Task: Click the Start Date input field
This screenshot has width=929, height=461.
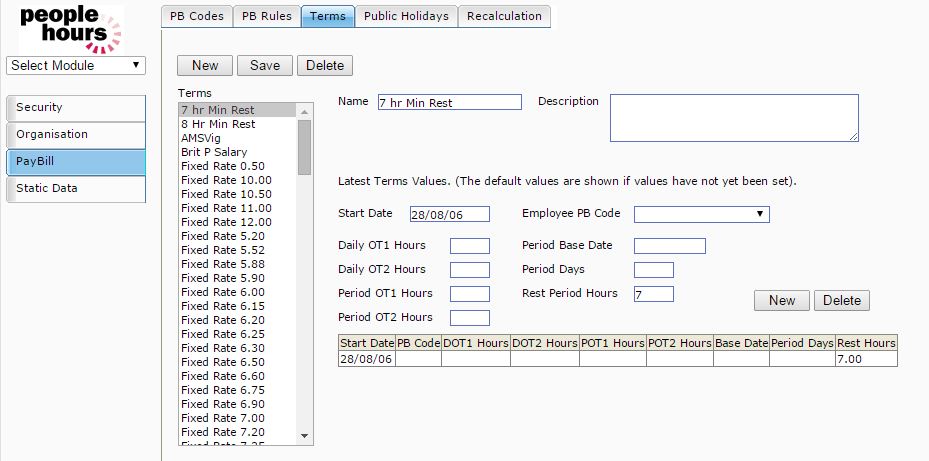Action: (450, 214)
